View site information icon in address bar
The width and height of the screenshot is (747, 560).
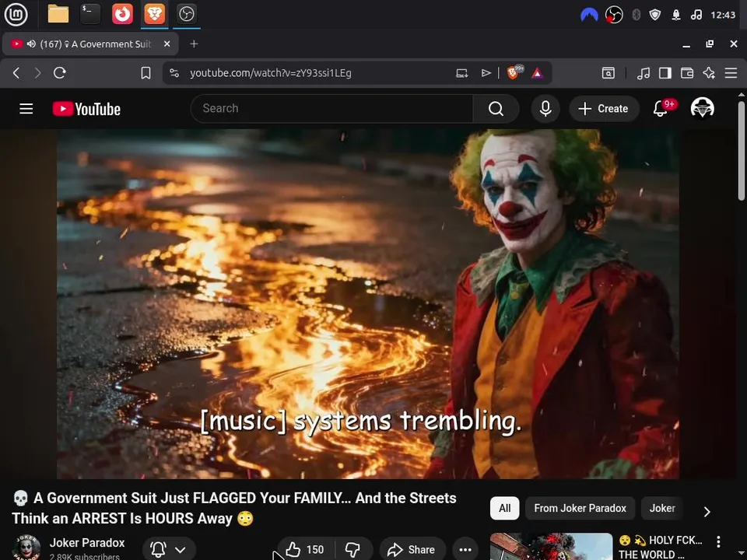click(174, 73)
